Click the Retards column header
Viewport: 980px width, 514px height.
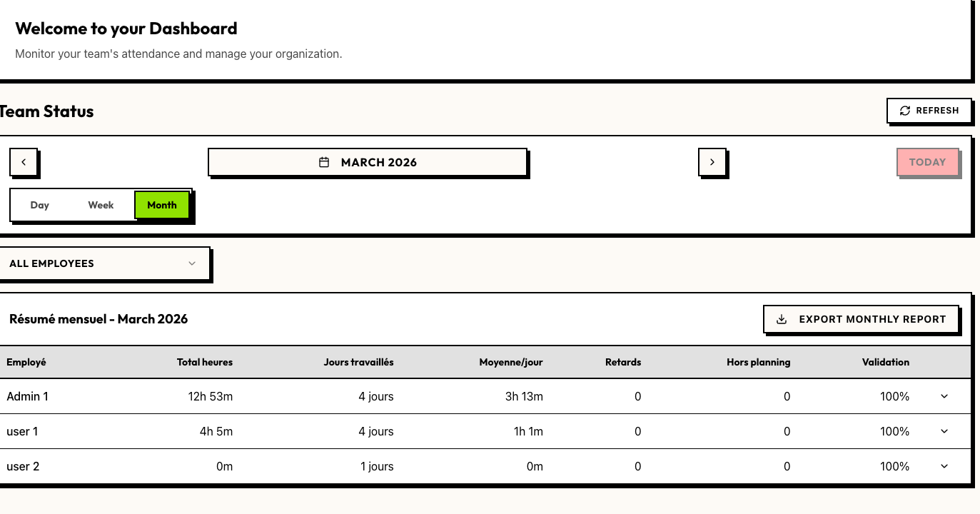coord(623,362)
